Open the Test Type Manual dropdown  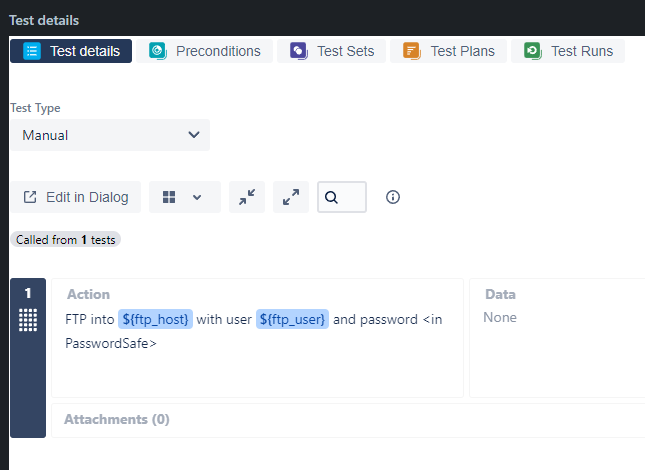click(x=110, y=135)
